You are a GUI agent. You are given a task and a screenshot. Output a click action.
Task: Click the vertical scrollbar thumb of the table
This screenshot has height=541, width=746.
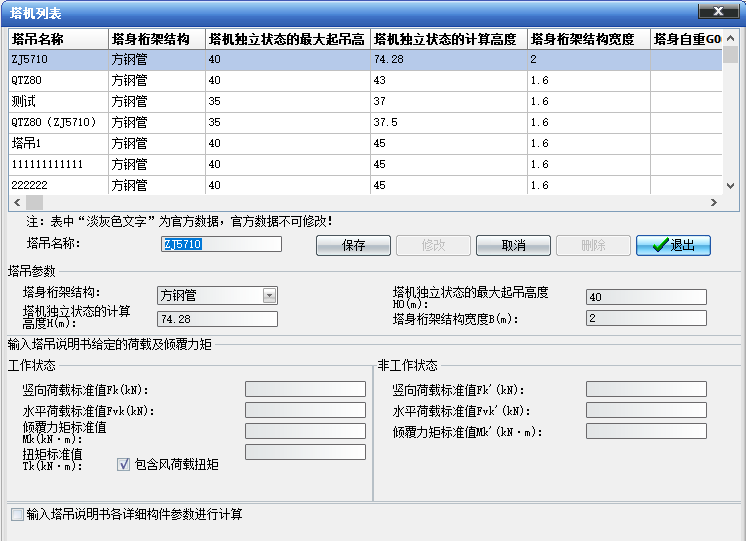(731, 55)
